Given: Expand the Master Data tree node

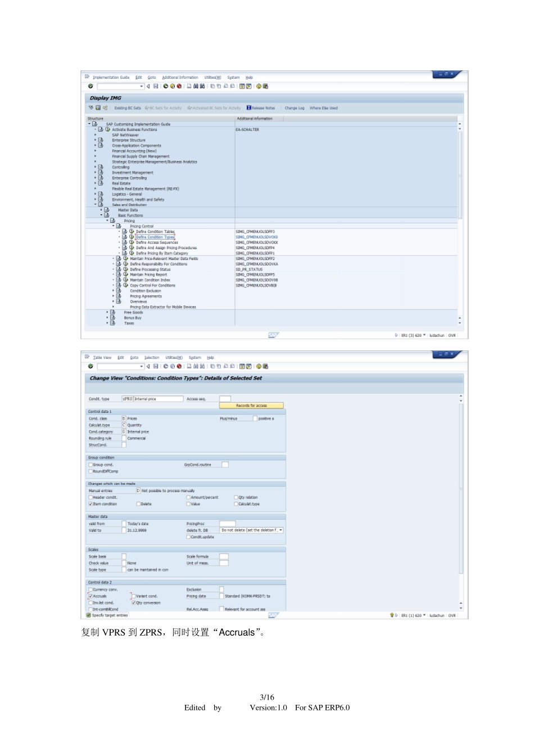Looking at the screenshot, I should [x=101, y=210].
